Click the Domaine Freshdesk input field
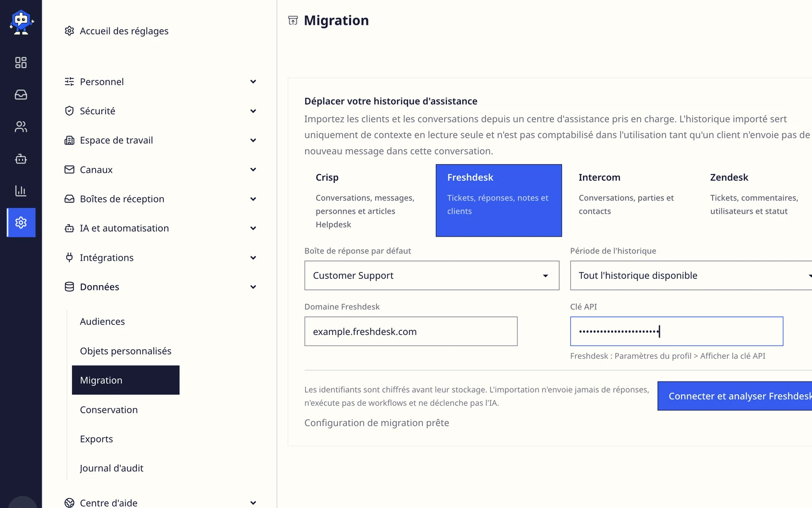The width and height of the screenshot is (812, 508). point(411,331)
